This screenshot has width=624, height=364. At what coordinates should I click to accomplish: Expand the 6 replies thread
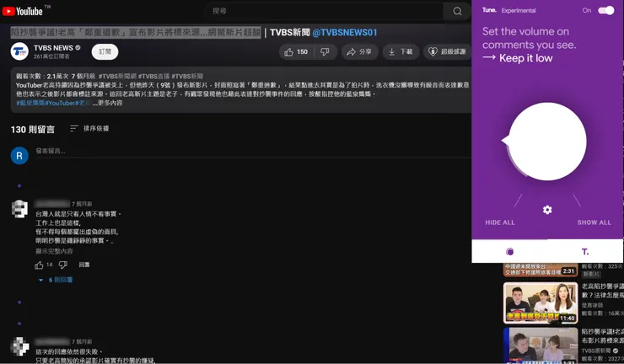click(56, 280)
